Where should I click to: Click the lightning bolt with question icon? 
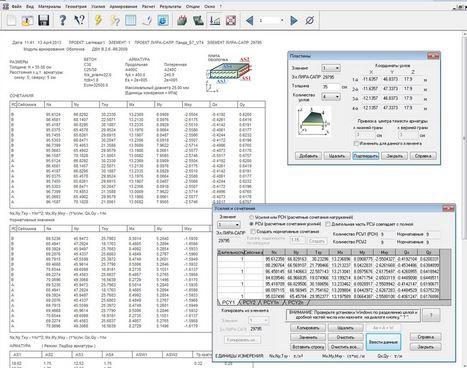(x=115, y=20)
